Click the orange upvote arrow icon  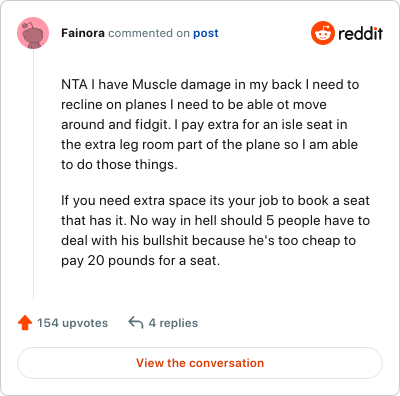(x=25, y=323)
